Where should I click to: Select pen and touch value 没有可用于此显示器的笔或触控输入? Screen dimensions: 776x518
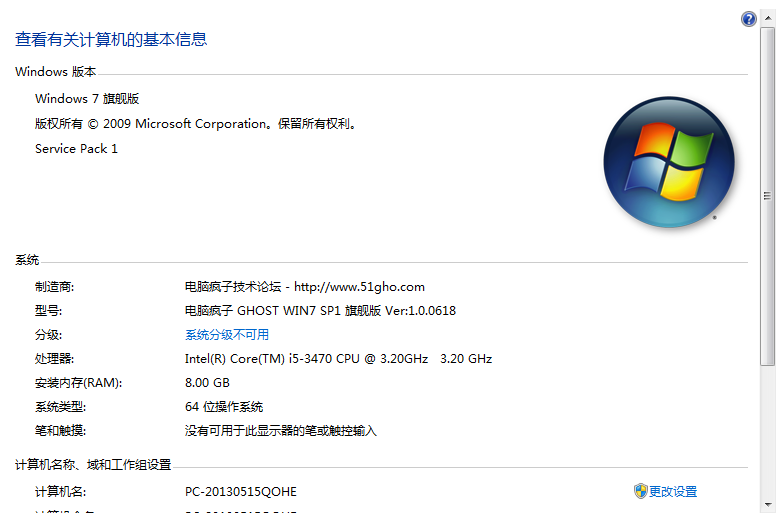pos(281,431)
